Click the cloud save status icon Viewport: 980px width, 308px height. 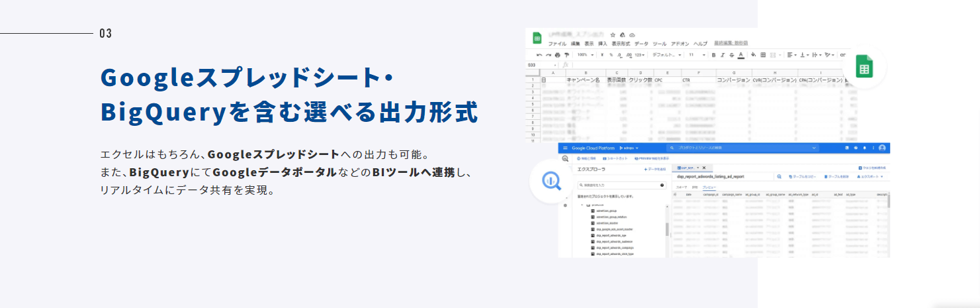(632, 35)
